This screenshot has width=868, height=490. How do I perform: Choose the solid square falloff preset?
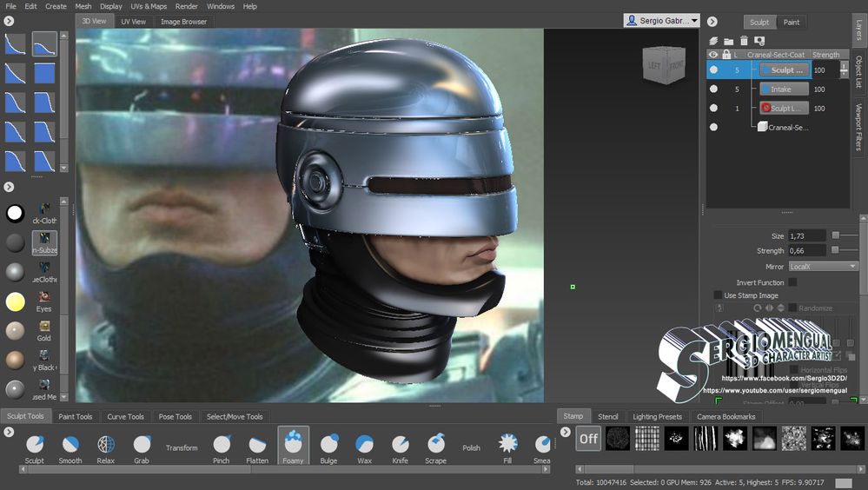coord(44,73)
